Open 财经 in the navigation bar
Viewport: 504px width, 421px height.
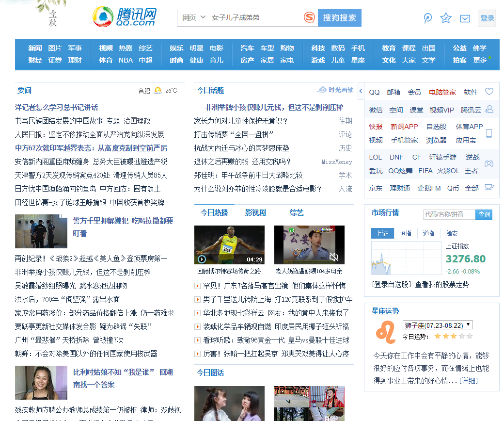click(x=35, y=60)
